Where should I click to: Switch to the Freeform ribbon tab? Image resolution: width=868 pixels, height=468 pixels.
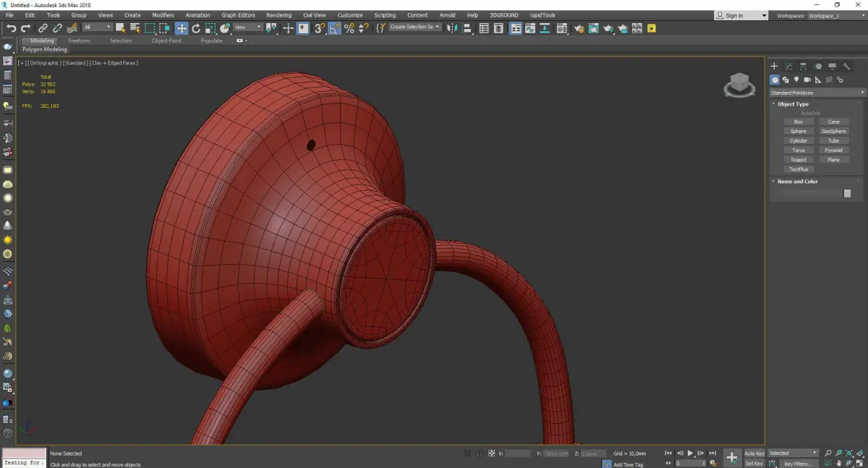79,41
